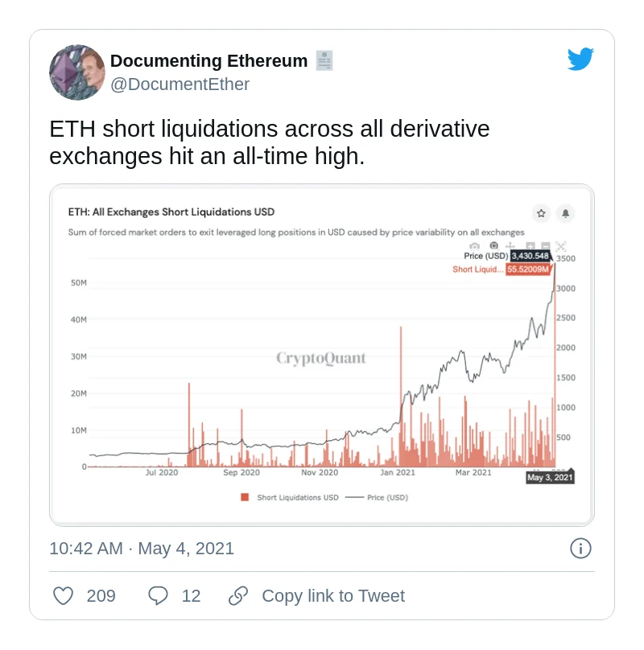
Task: Open the @DocumentEther profile handle
Action: tap(180, 84)
